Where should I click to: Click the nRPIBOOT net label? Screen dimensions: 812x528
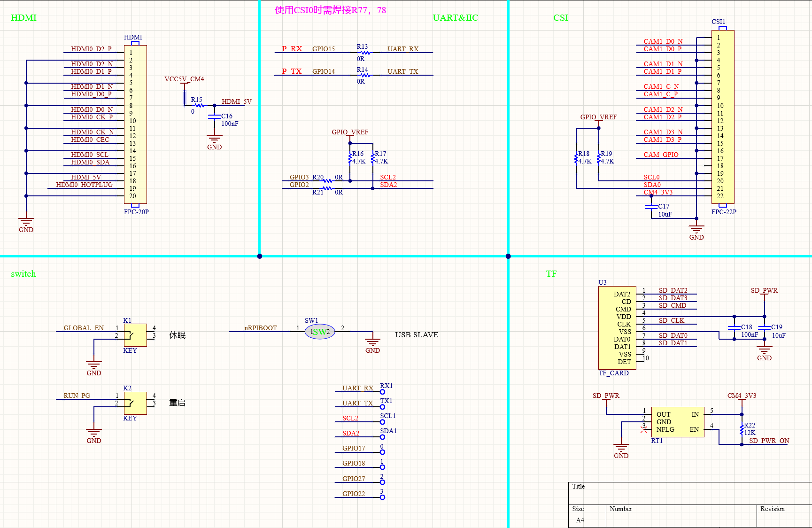coord(261,328)
